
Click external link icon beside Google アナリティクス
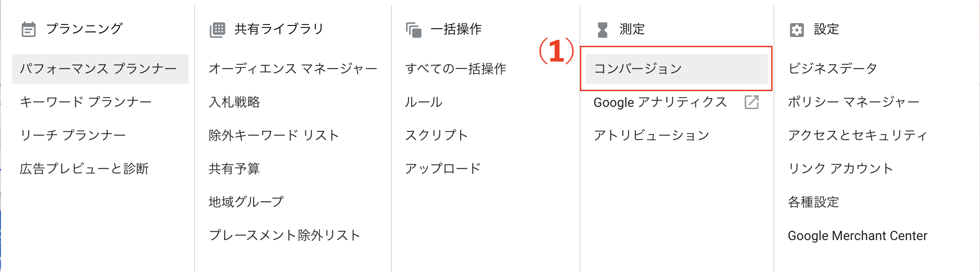[x=752, y=102]
